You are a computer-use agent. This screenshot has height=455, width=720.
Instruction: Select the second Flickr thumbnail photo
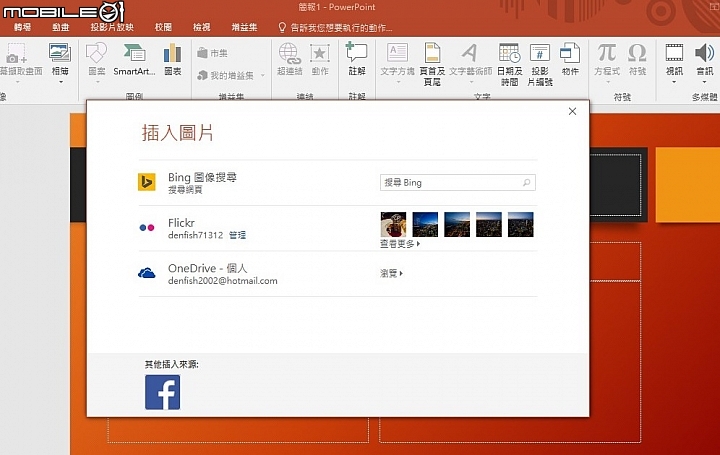(x=425, y=225)
